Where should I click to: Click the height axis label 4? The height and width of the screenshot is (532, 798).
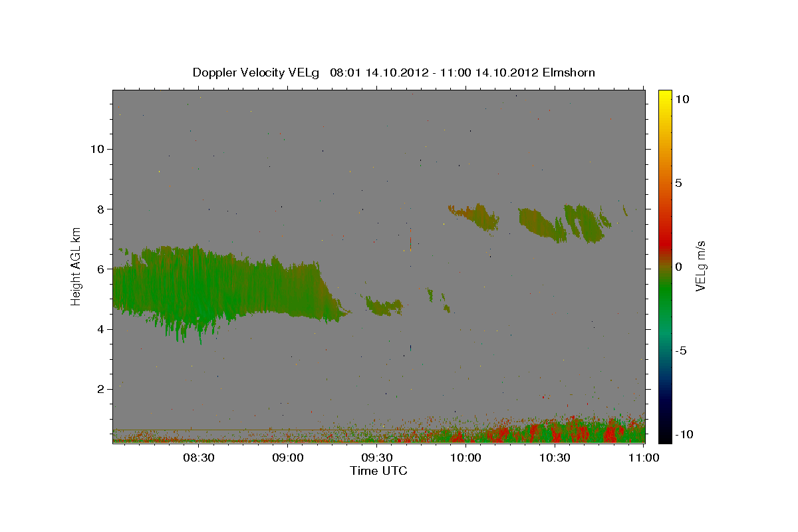coord(101,329)
